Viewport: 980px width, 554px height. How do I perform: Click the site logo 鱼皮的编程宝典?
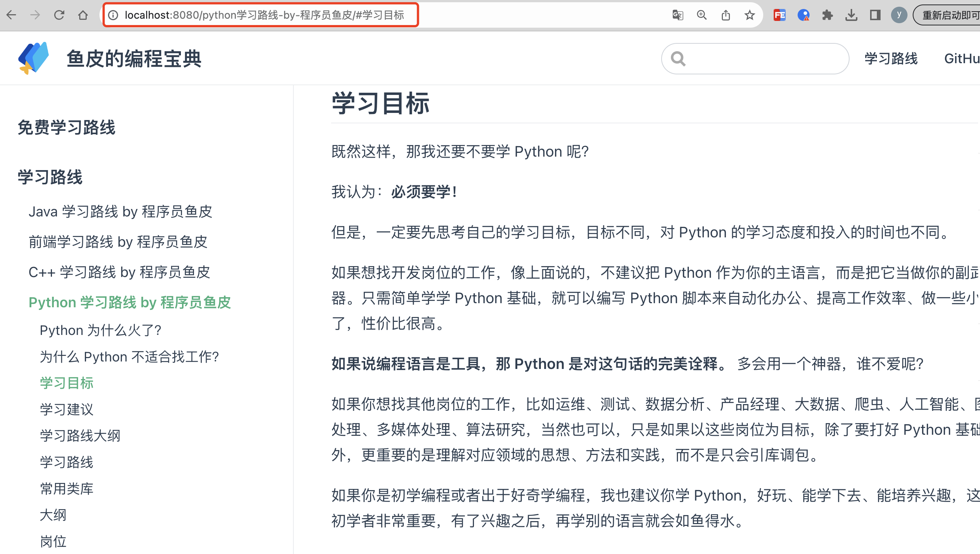coord(34,58)
